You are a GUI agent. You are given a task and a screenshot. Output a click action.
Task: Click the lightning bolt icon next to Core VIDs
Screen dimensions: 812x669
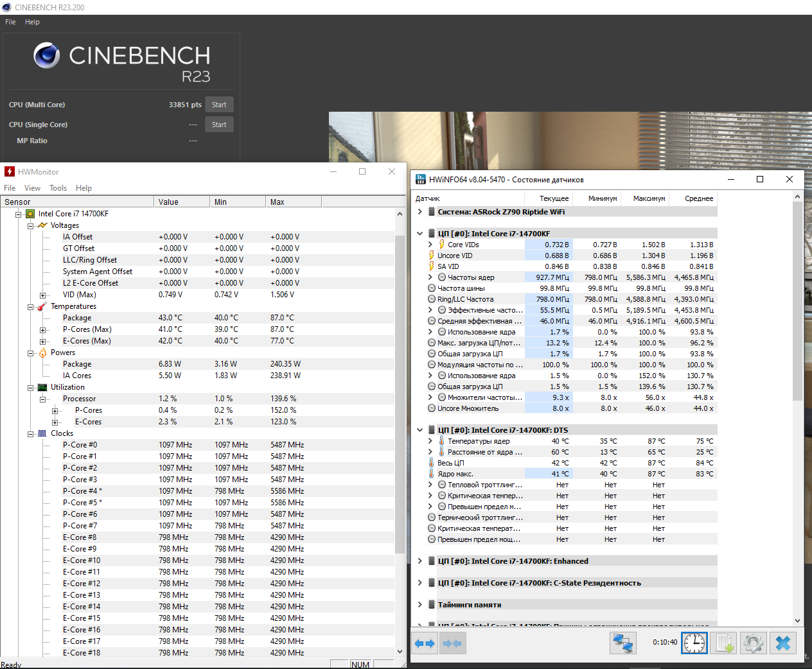(x=441, y=245)
